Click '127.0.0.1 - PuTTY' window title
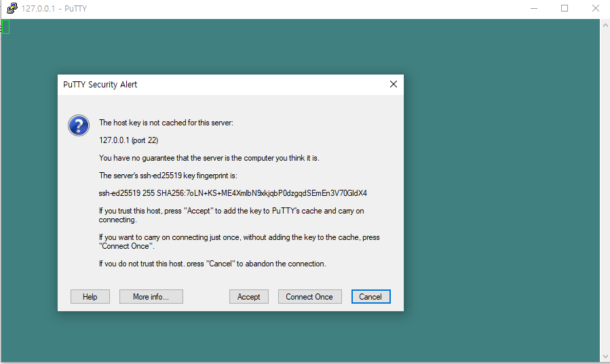The width and height of the screenshot is (610, 364). [x=54, y=9]
